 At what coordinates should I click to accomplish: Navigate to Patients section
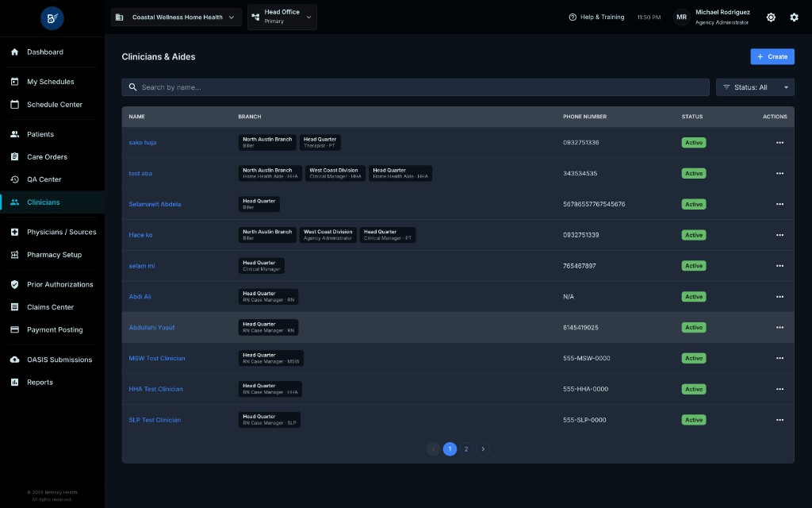coord(52,133)
